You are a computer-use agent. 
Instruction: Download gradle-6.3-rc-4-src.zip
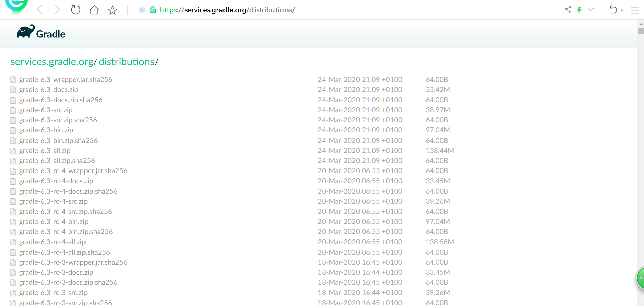(x=53, y=201)
